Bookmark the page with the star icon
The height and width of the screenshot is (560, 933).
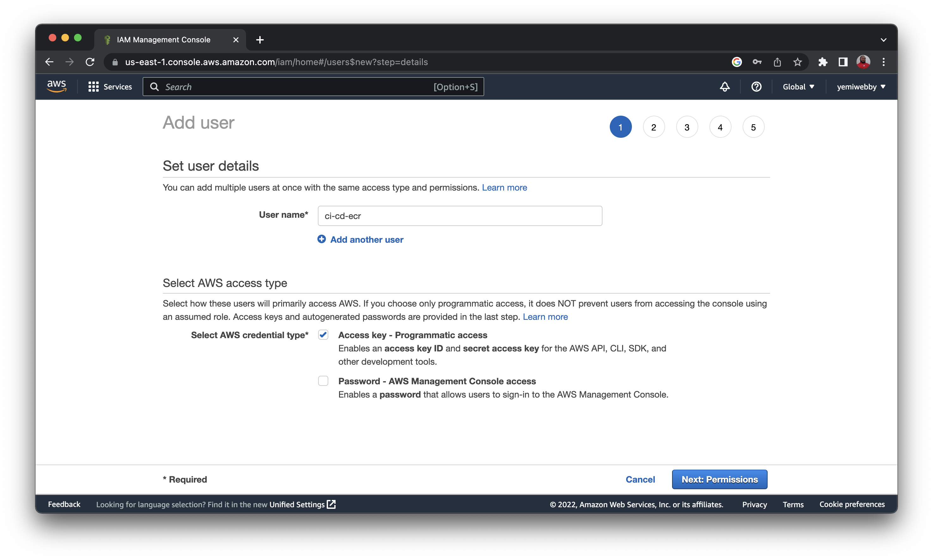click(797, 62)
